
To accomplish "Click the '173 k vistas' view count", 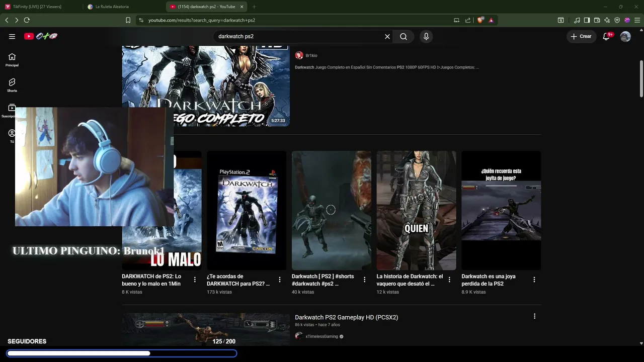I will (x=219, y=292).
